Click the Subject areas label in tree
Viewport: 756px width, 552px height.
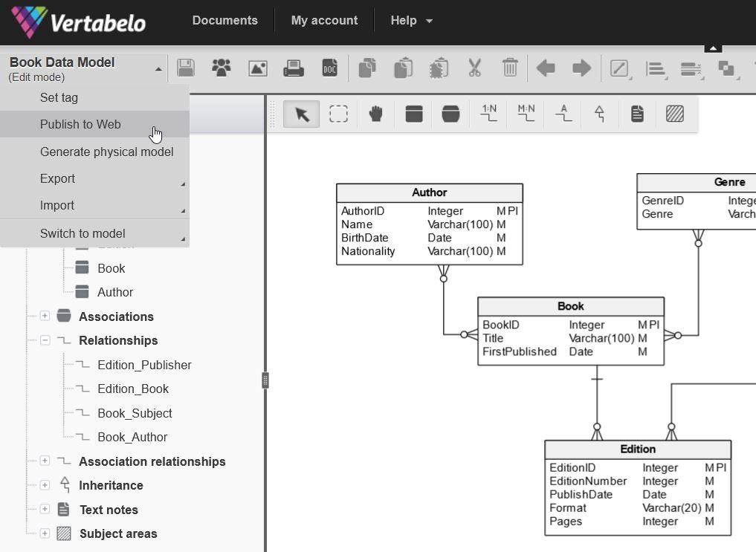pos(118,533)
